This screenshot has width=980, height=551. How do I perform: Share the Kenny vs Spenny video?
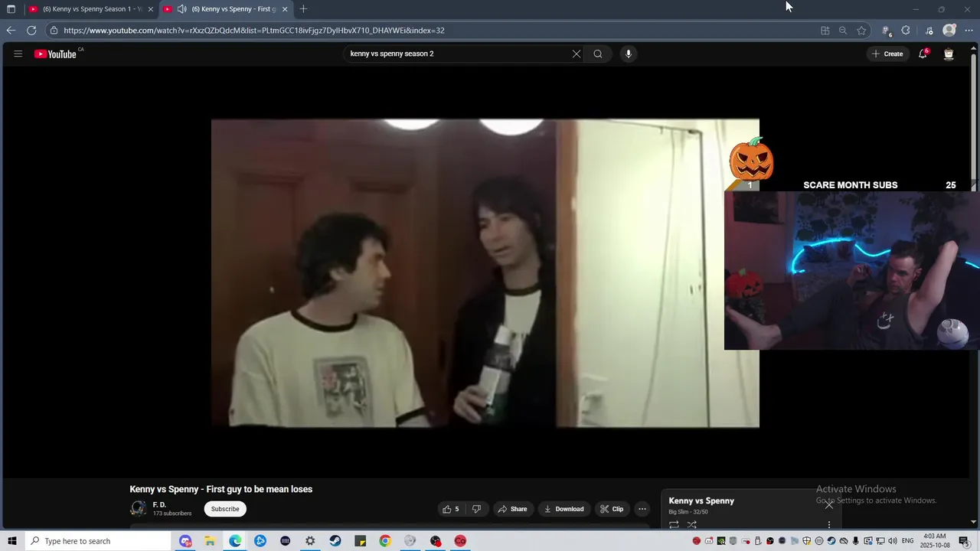[512, 509]
